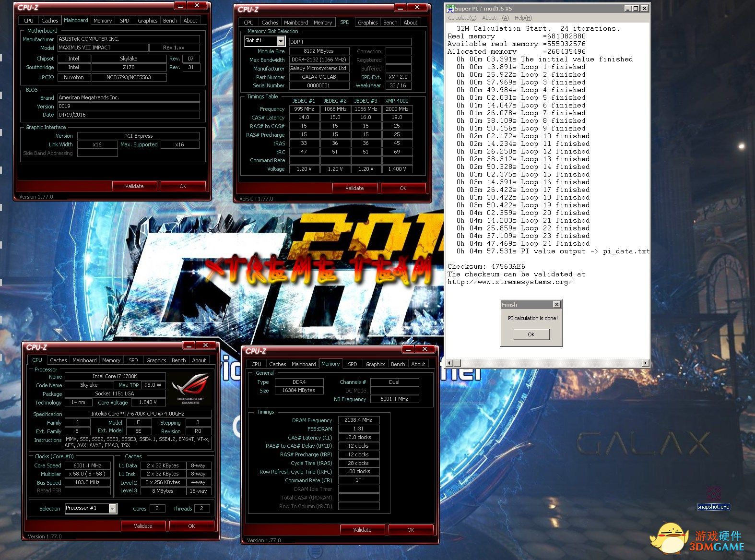The image size is (755, 560).
Task: Click the DRAM Frequency value '2138.4 MHz'
Action: 358,420
